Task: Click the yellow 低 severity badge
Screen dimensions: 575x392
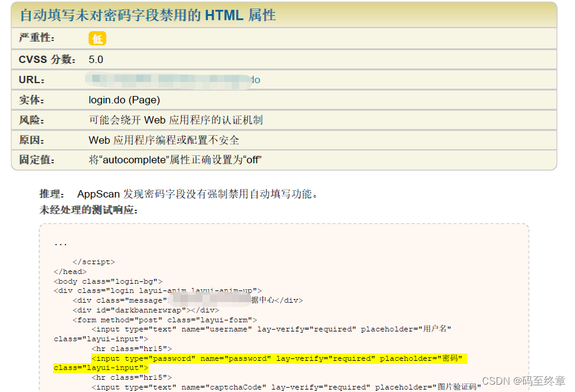Action: [97, 39]
